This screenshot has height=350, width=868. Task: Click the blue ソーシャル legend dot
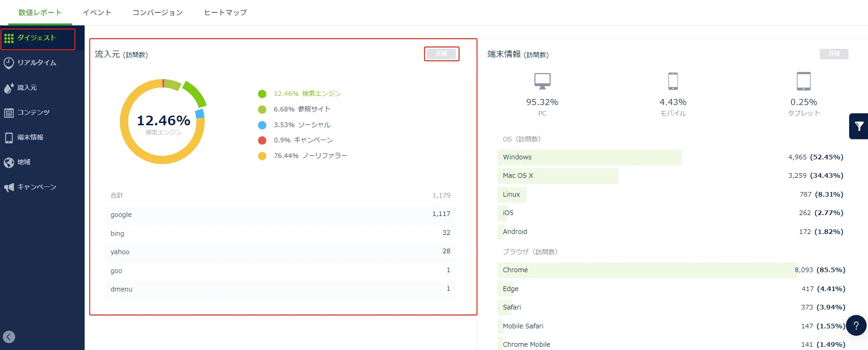262,125
